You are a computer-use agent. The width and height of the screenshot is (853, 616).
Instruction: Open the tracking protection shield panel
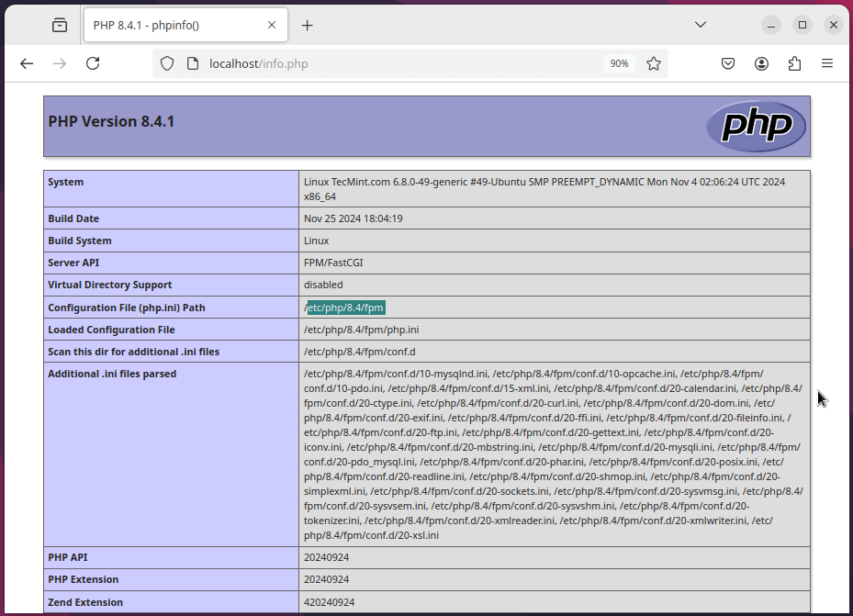coord(167,63)
